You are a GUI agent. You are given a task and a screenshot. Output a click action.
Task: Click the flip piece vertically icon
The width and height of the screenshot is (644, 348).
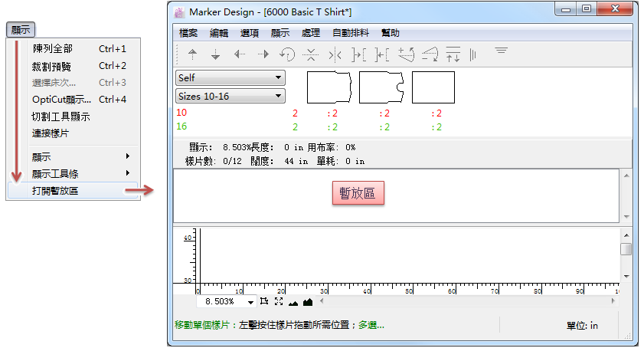310,54
